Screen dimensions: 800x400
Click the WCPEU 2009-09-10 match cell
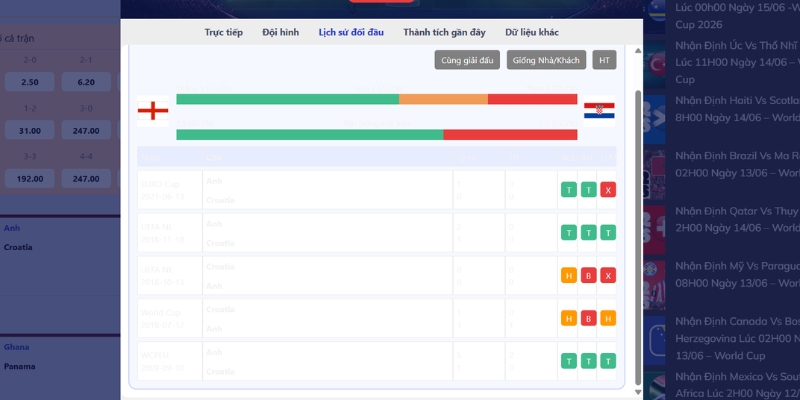pos(170,361)
